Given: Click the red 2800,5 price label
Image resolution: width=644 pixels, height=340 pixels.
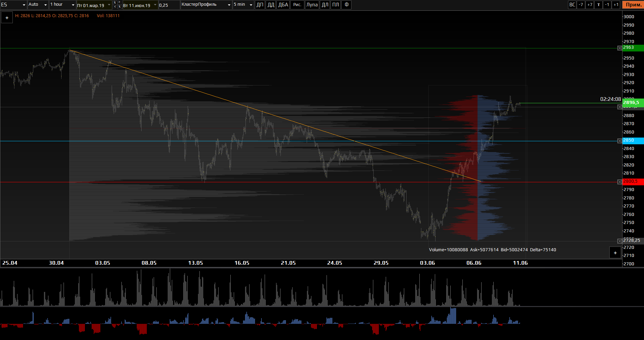Looking at the screenshot, I should pyautogui.click(x=633, y=182).
